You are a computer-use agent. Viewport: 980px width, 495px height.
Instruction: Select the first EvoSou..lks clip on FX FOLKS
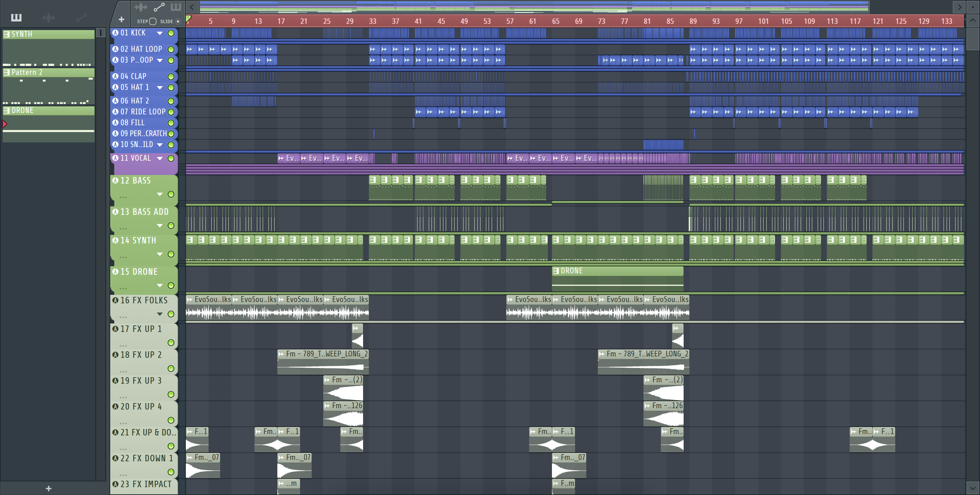coord(209,308)
